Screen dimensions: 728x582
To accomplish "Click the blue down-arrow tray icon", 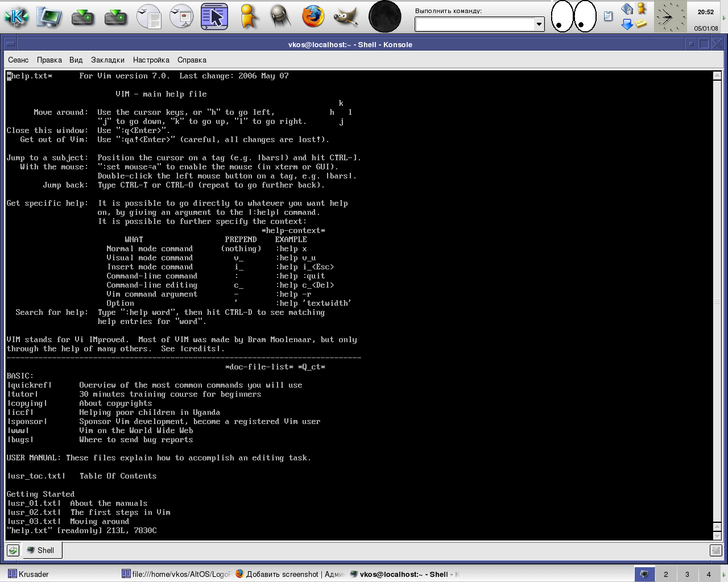I will (627, 24).
